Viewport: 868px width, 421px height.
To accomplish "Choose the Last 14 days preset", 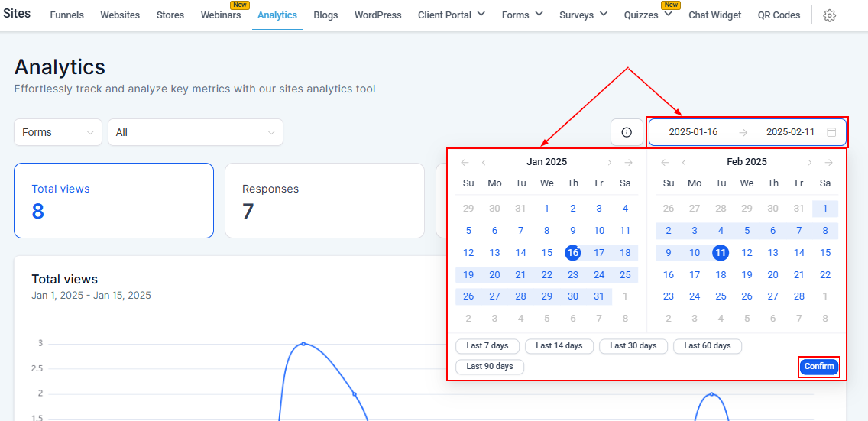I will click(559, 346).
